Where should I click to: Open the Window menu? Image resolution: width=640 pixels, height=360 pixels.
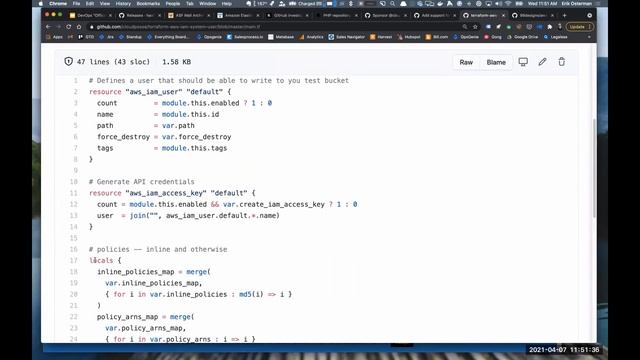[207, 3]
